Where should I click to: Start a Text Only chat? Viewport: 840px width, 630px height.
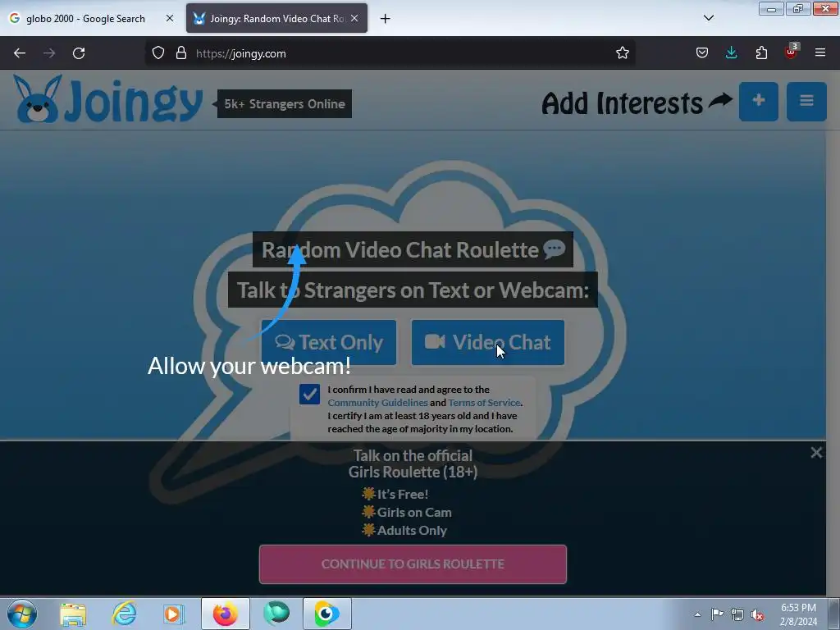[329, 342]
